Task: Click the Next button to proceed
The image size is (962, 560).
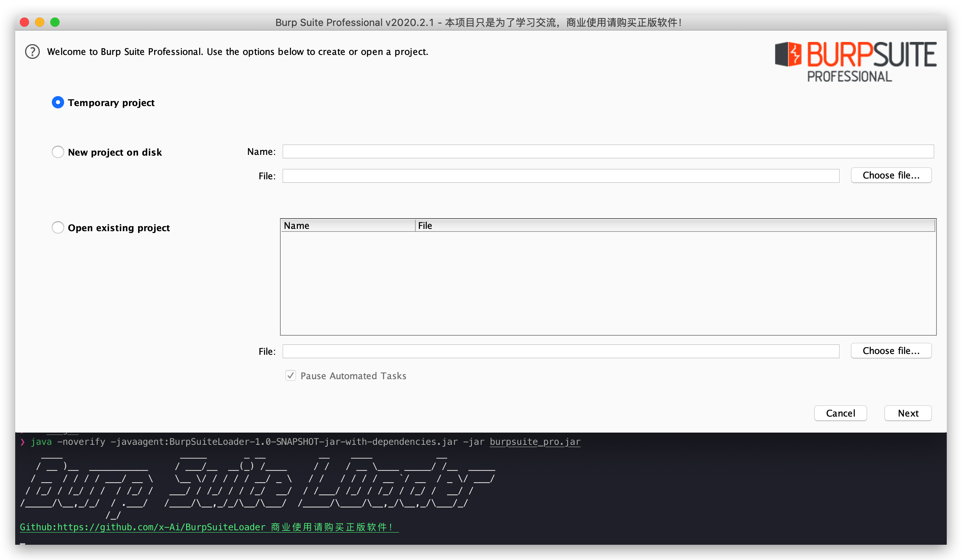Action: (x=908, y=413)
